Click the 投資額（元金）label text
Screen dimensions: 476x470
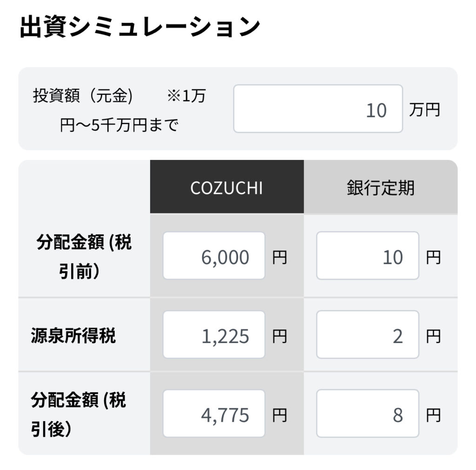click(x=83, y=96)
